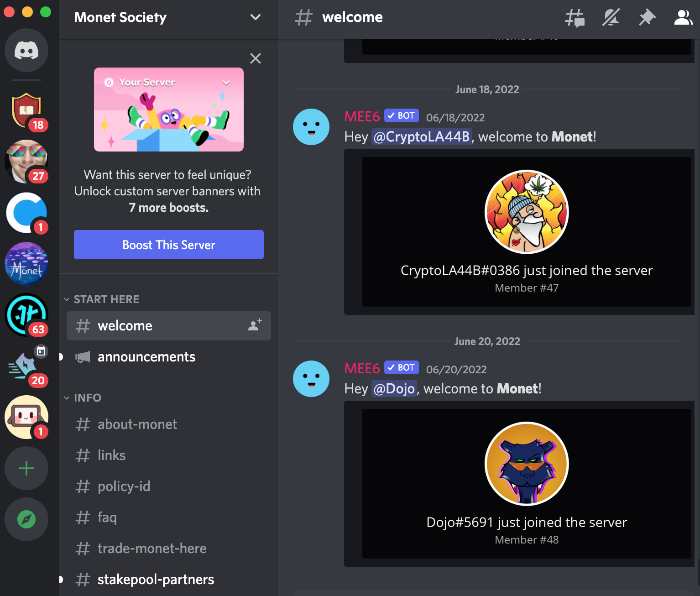Open pinned messages with the pin icon
Screen dimensions: 700x596
(647, 18)
